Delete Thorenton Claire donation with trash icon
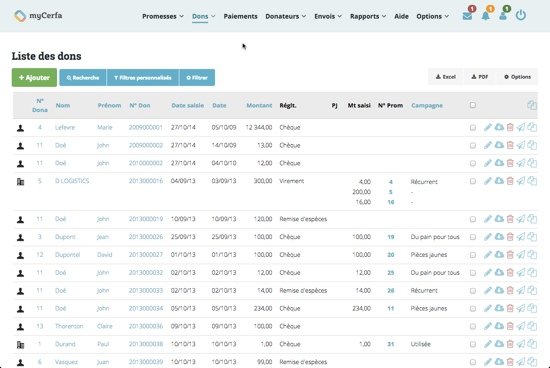 point(510,326)
